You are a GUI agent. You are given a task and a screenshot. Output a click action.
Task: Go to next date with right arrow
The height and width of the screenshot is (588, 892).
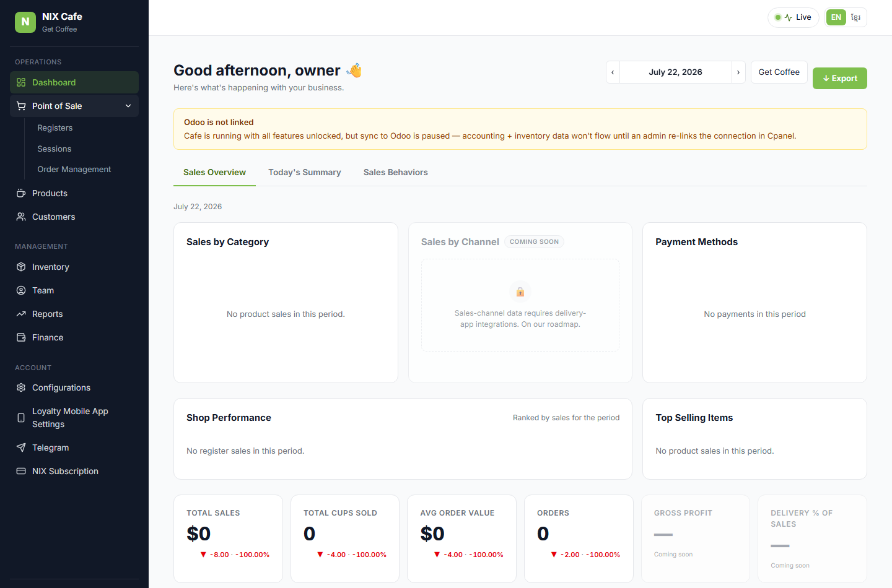click(x=738, y=72)
